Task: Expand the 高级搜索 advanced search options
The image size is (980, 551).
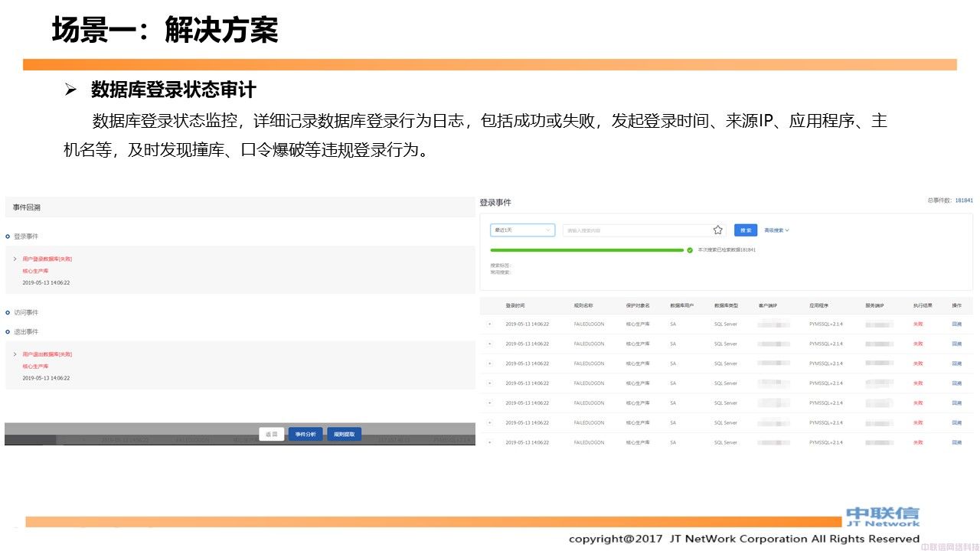Action: tap(776, 230)
